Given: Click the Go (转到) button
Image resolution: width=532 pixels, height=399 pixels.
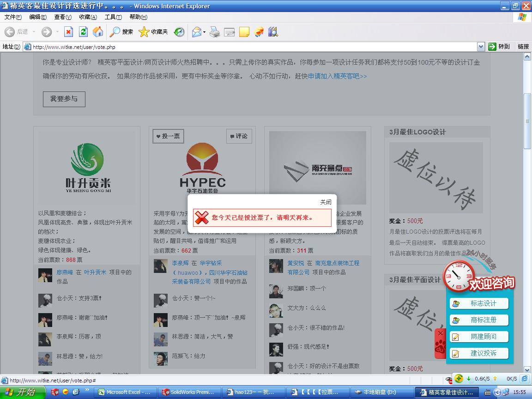Looking at the screenshot, I should 499,47.
